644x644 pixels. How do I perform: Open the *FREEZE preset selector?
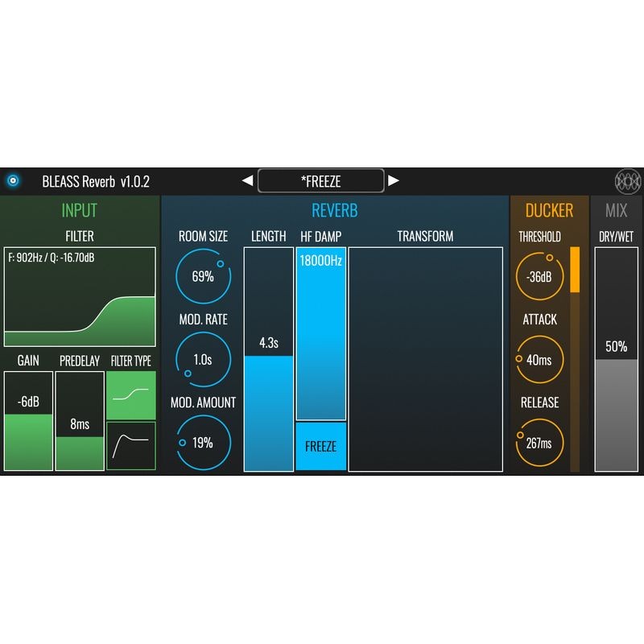pos(322,181)
